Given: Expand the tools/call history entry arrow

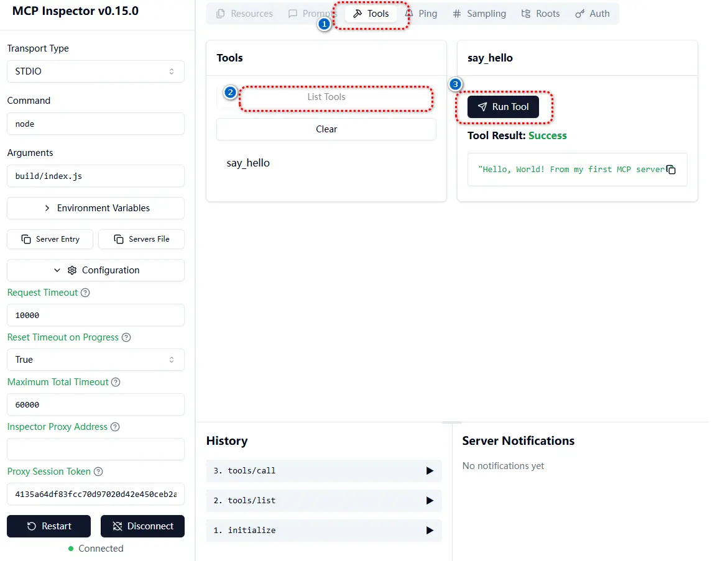Looking at the screenshot, I should click(430, 471).
